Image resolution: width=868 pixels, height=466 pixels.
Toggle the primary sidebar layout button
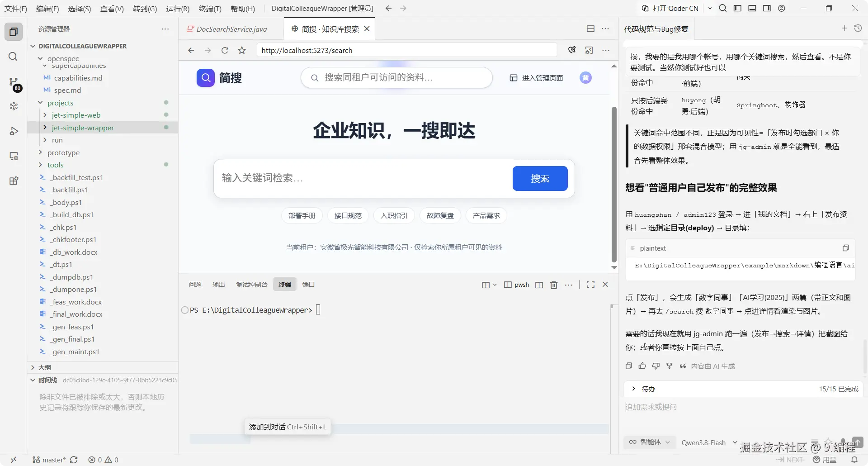coord(737,8)
